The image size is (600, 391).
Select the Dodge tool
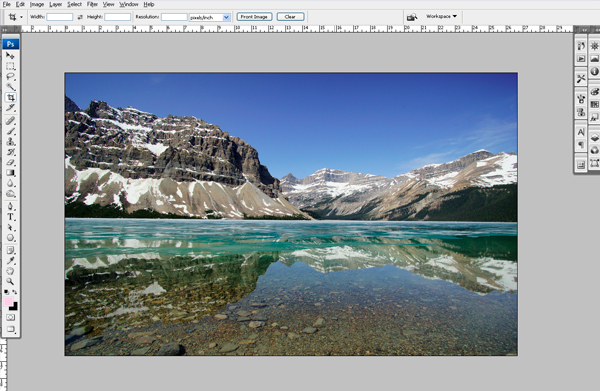click(10, 194)
